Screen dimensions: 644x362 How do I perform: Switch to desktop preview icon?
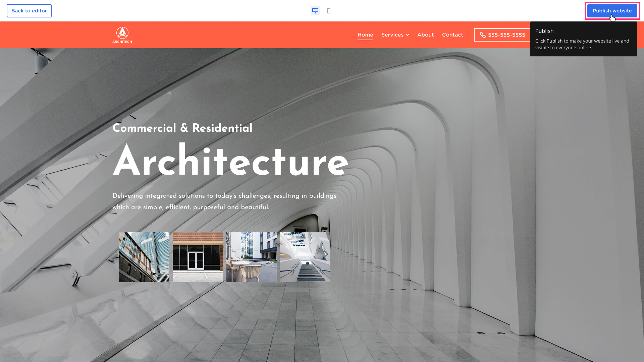pos(315,11)
